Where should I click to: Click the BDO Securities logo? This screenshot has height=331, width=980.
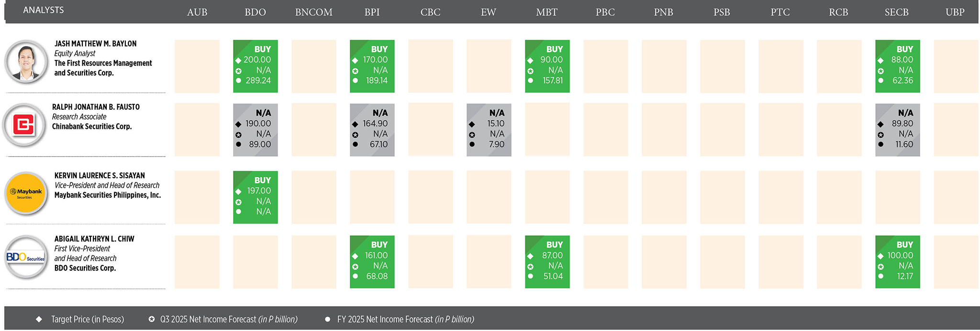(x=26, y=258)
